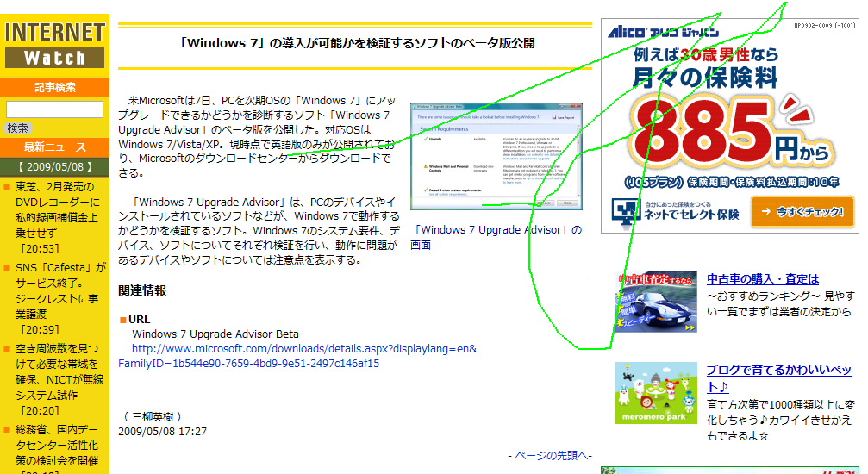Click the INTERNET Watch logo
The image size is (868, 474).
(54, 44)
